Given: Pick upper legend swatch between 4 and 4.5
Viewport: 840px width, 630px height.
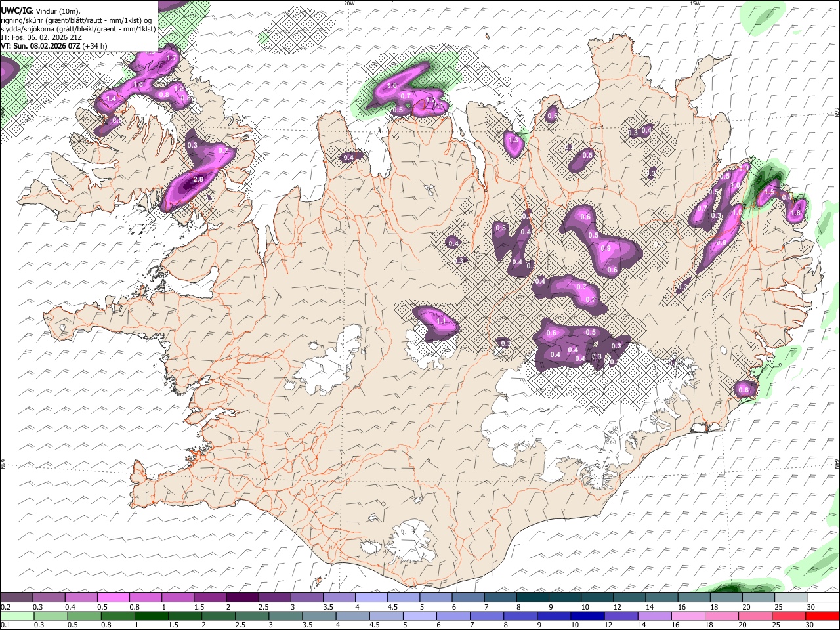Looking at the screenshot, I should 371,597.
